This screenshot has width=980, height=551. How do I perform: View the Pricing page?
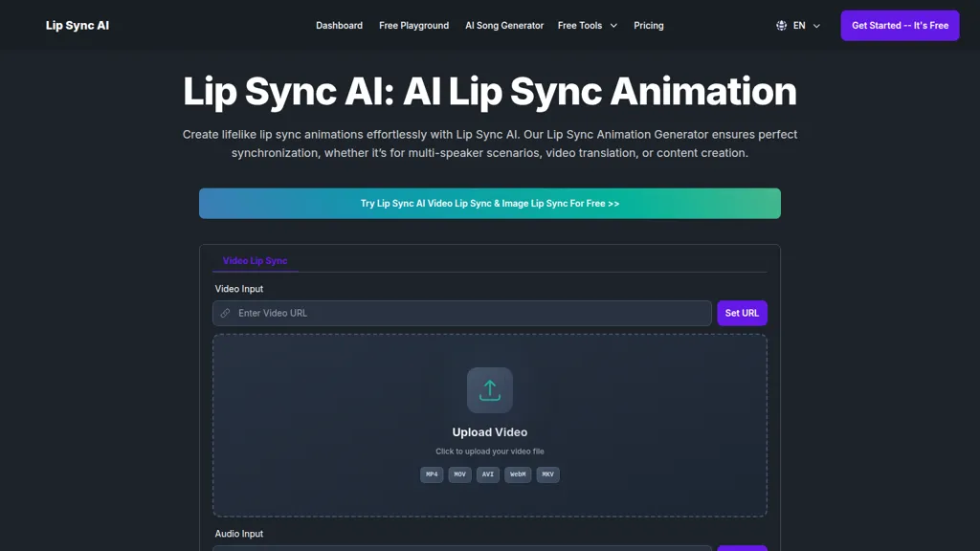[x=648, y=26]
